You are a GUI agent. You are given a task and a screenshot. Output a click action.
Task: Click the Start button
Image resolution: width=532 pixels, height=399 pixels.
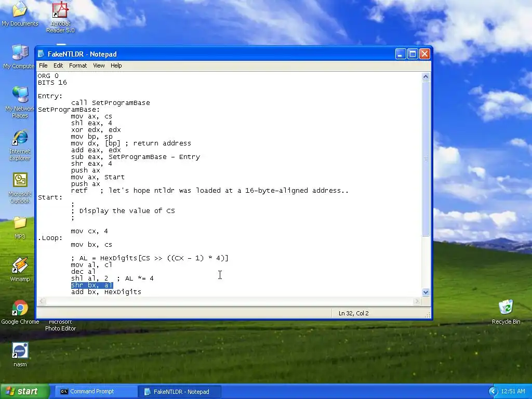coord(25,392)
